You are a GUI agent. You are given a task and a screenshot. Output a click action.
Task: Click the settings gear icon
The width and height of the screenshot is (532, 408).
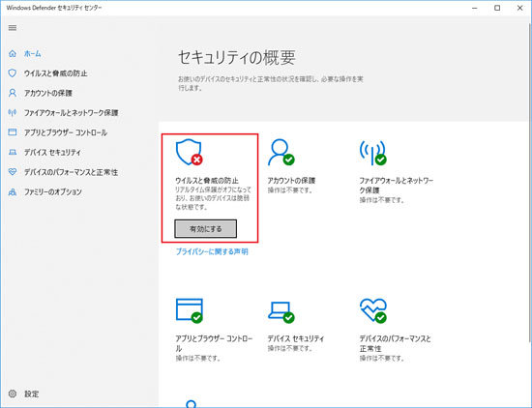point(13,393)
